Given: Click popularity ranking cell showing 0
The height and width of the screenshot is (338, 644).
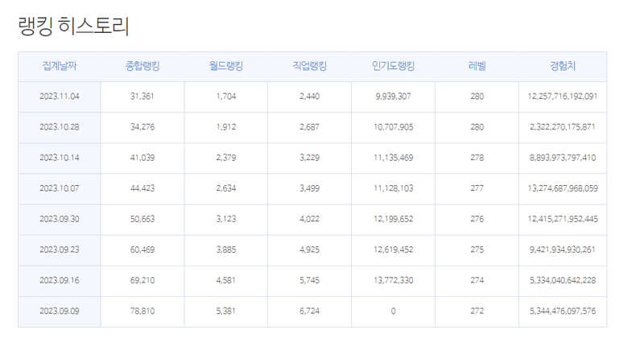Looking at the screenshot, I should tap(393, 311).
